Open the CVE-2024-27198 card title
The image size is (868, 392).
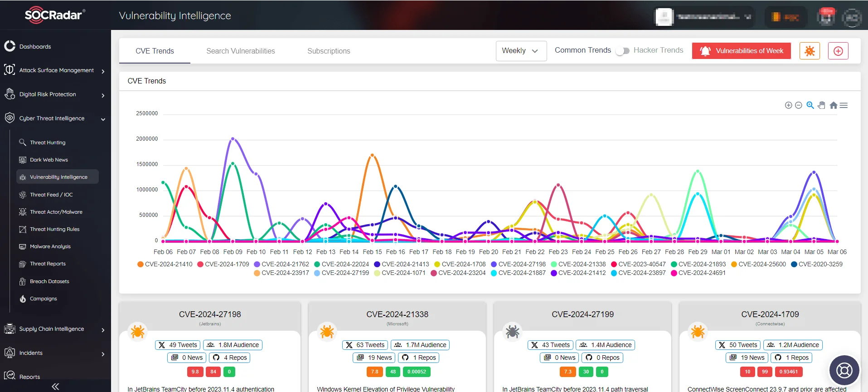210,314
